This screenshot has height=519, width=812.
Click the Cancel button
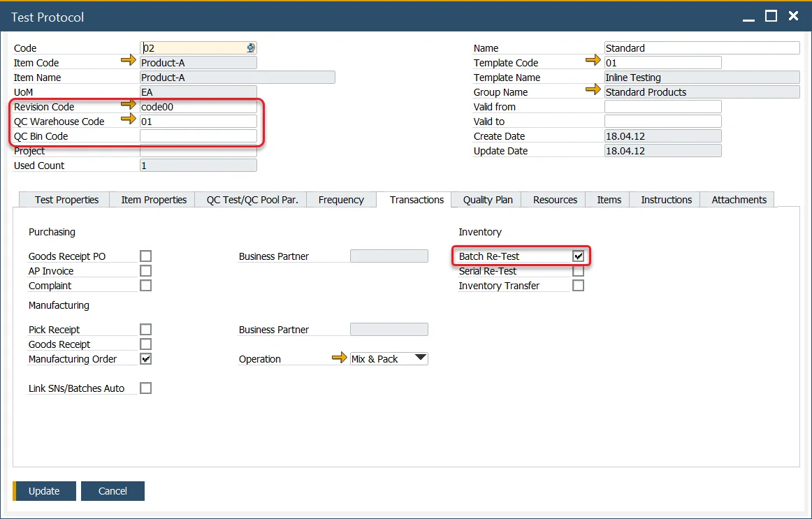coord(113,491)
